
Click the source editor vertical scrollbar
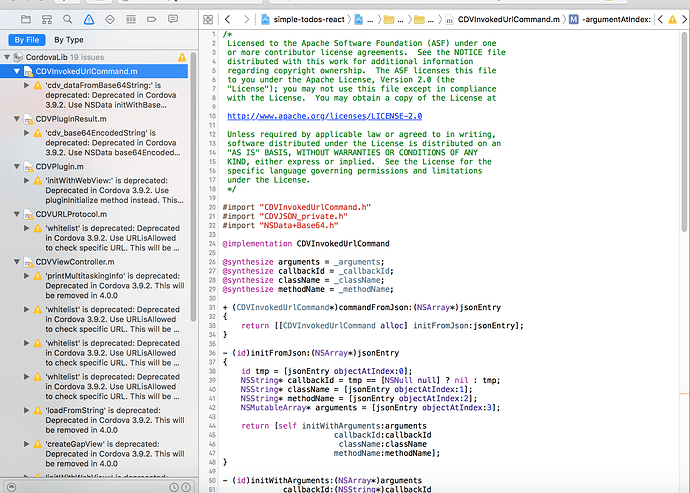(x=684, y=132)
